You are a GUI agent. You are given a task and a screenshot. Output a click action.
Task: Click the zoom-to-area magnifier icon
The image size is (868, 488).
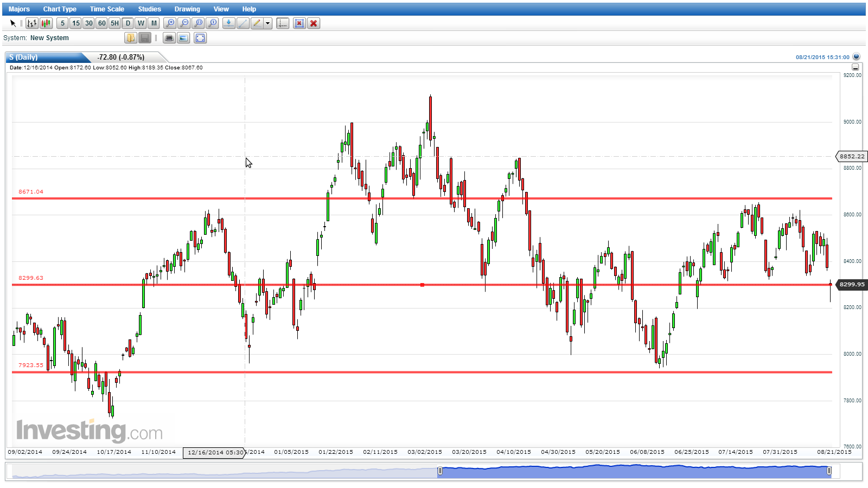198,23
